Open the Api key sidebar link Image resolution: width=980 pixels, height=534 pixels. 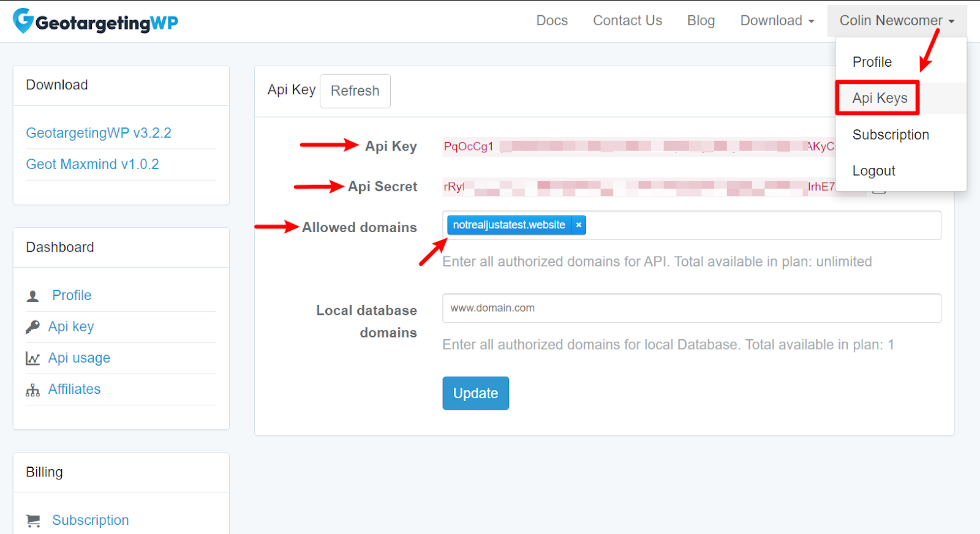71,326
